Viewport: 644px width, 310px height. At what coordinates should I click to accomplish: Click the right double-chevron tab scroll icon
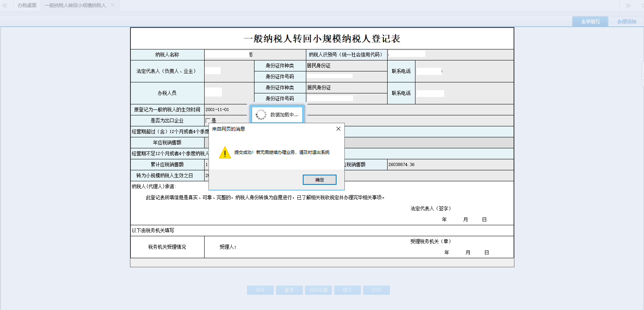tap(628, 5)
